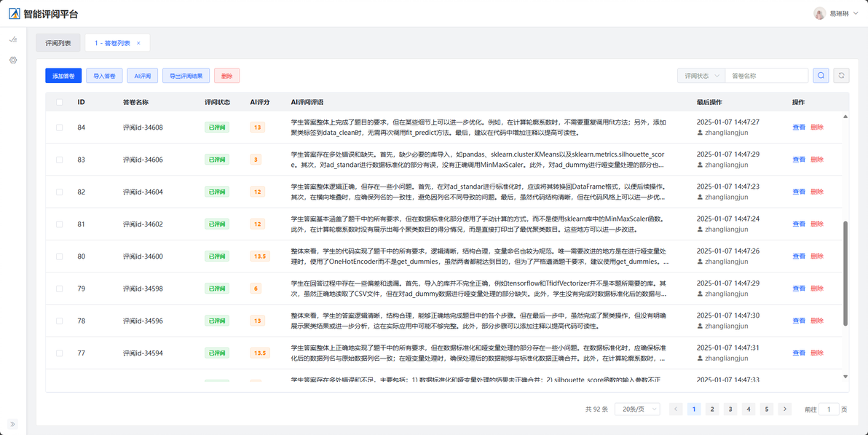This screenshot has height=435, width=868.
Task: Check the row for ID 81
Action: click(59, 224)
